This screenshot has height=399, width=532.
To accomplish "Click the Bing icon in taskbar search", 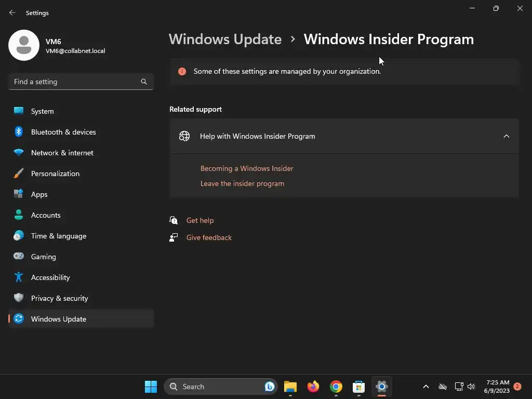I will pos(270,387).
